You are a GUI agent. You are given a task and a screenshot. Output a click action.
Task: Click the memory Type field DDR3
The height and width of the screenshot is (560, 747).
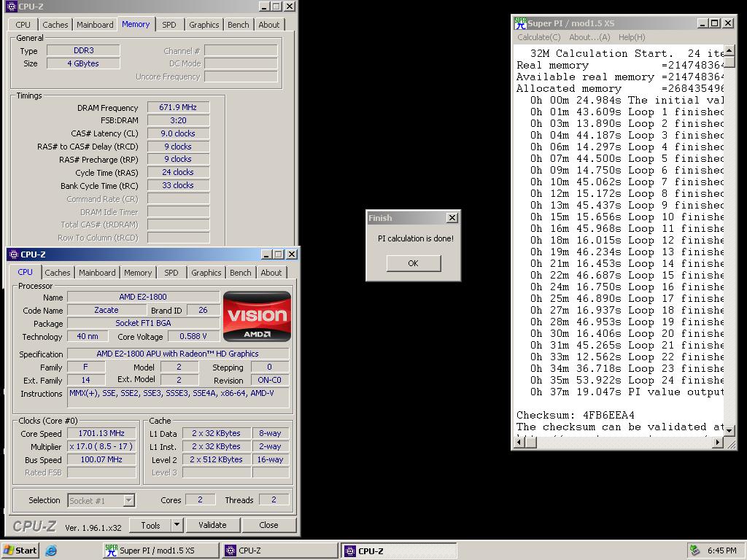pos(83,50)
